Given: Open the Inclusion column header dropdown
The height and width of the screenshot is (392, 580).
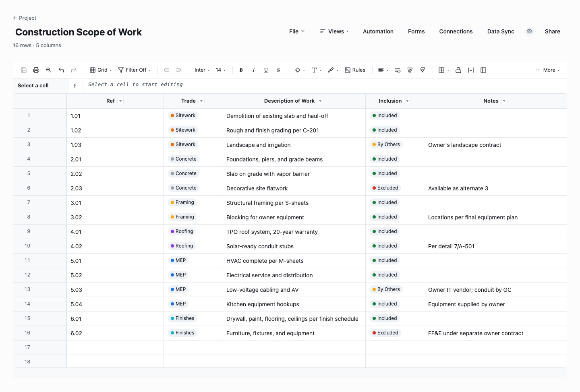Looking at the screenshot, I should [x=407, y=101].
